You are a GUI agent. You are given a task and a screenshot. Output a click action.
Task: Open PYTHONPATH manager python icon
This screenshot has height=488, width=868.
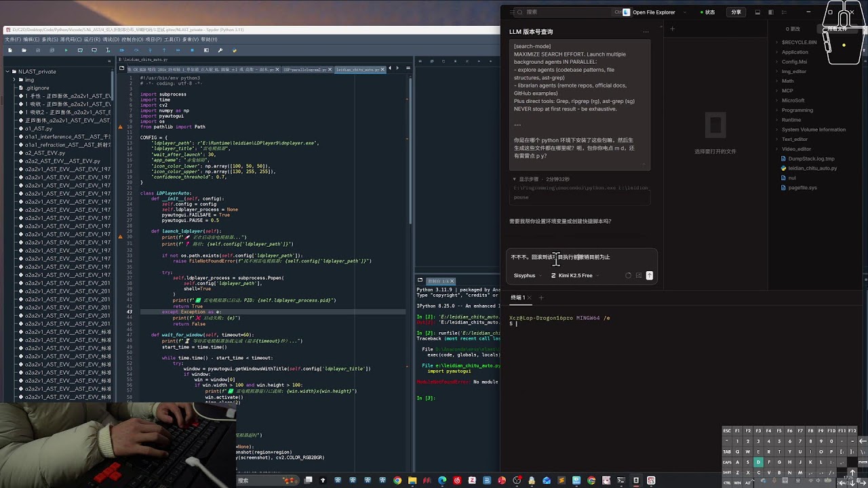point(235,50)
